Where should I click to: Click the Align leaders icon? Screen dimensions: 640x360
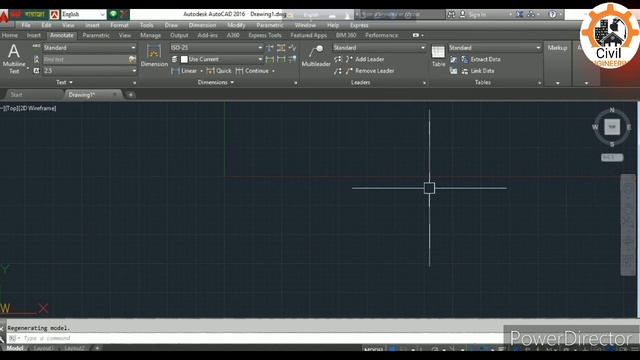338,59
